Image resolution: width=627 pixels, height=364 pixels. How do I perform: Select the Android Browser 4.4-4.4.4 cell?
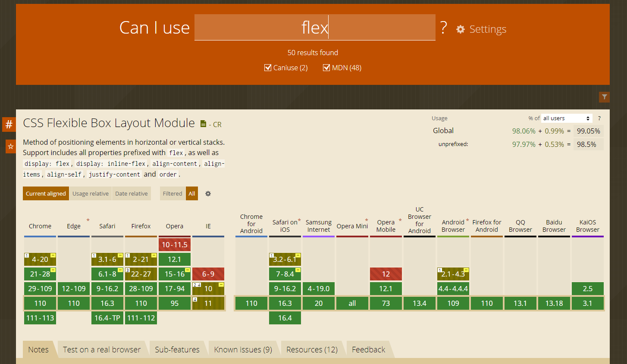[453, 289]
